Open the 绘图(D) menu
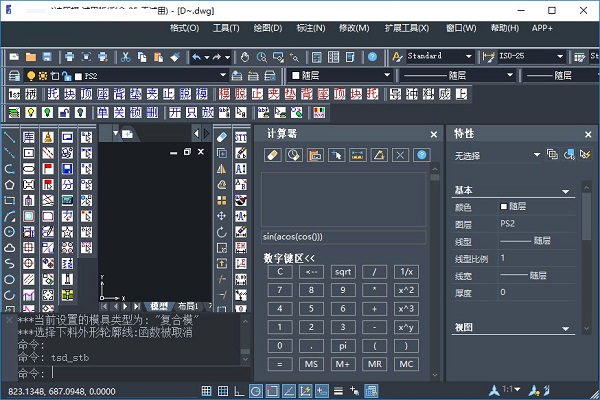 click(267, 28)
